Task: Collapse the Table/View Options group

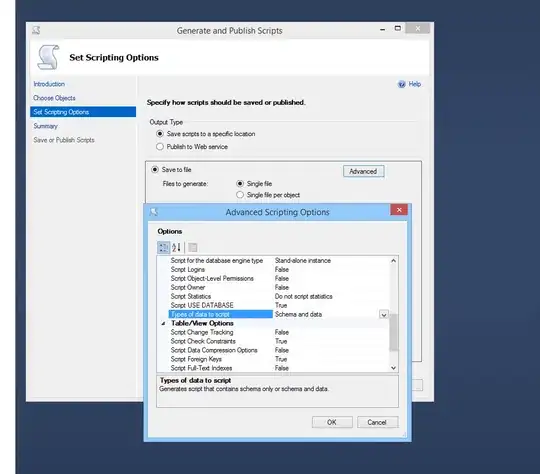Action: (x=163, y=323)
